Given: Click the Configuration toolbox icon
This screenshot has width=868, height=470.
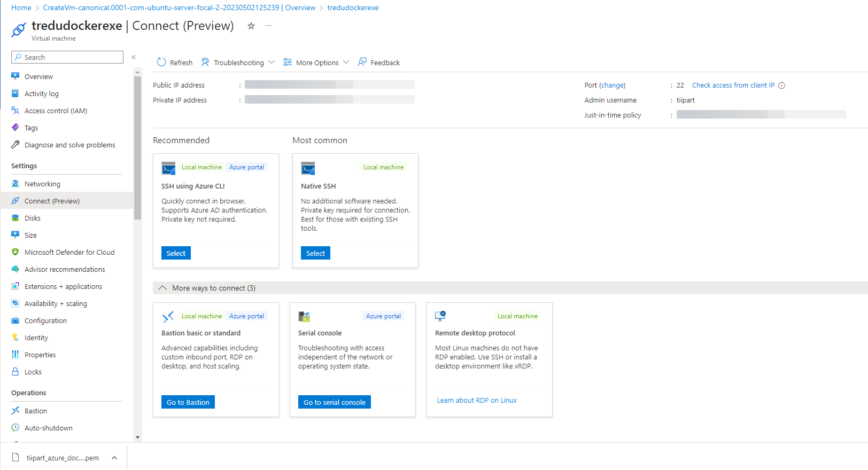Looking at the screenshot, I should click(15, 320).
